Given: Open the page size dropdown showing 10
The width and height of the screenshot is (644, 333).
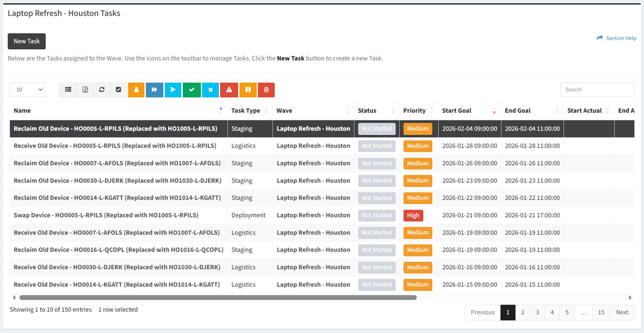Looking at the screenshot, I should 27,90.
